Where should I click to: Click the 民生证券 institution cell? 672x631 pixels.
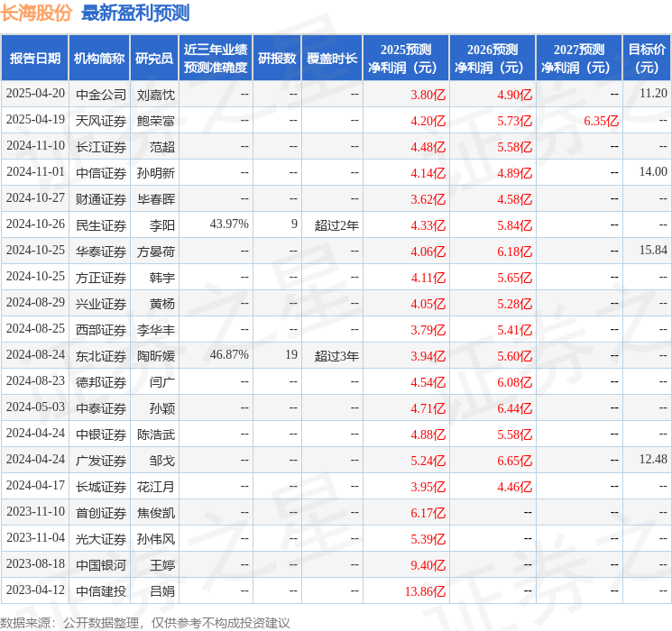101,225
